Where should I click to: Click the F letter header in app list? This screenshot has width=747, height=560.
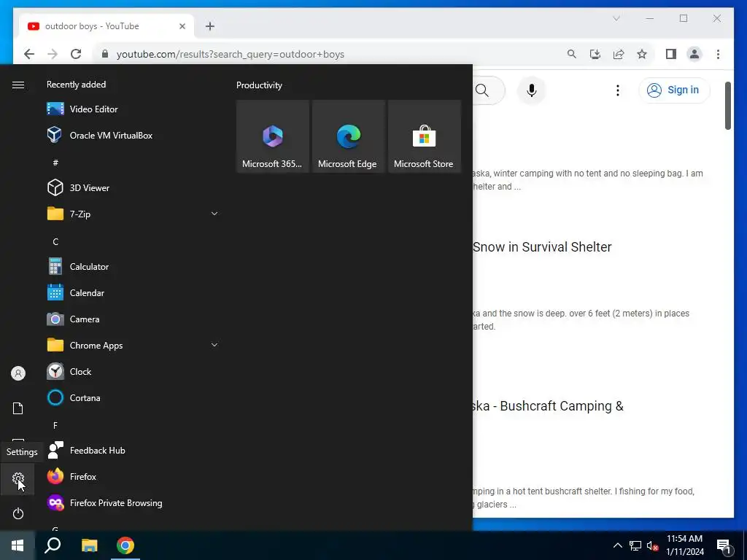55,425
